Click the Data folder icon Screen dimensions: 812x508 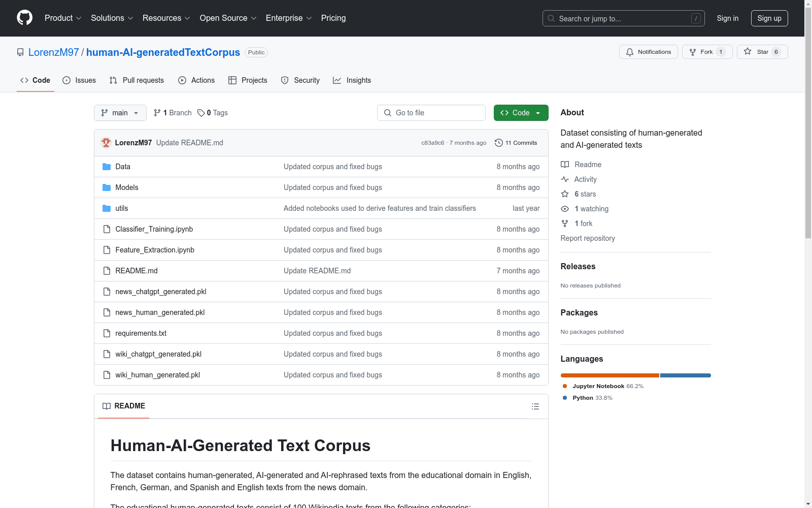pos(107,167)
